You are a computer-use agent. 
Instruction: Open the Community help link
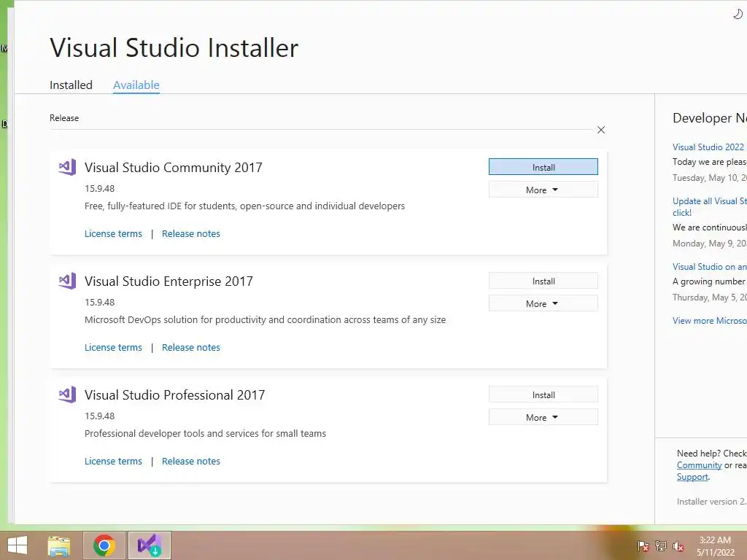(700, 465)
